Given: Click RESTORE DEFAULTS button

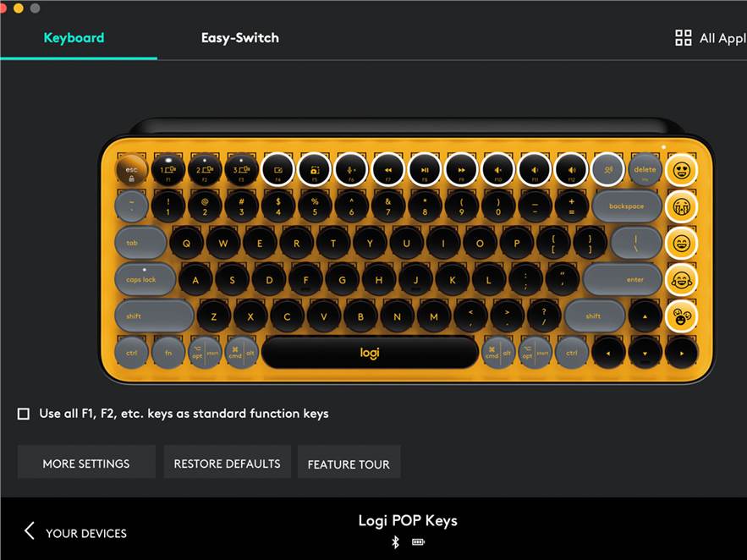Looking at the screenshot, I should coord(228,463).
